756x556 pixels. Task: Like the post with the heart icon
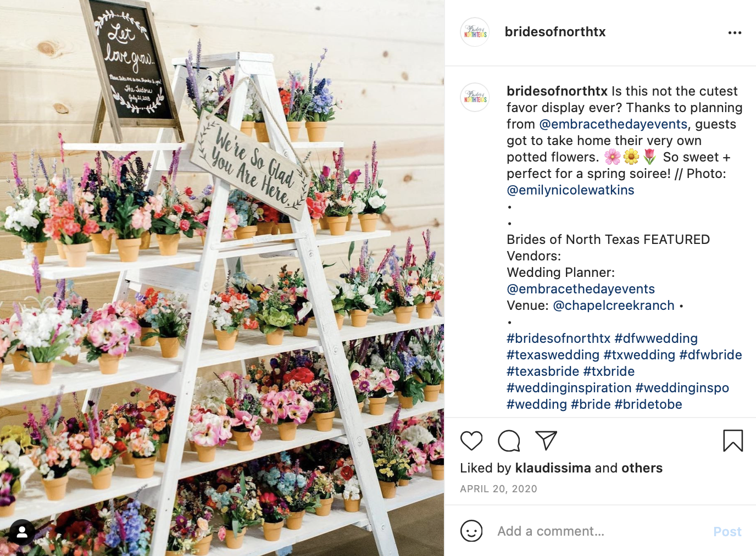click(471, 441)
